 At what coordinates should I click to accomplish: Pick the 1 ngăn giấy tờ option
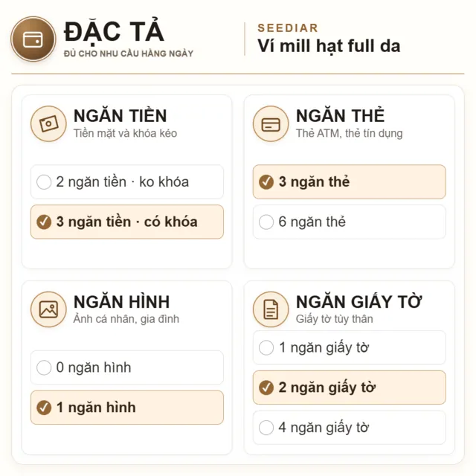point(350,347)
